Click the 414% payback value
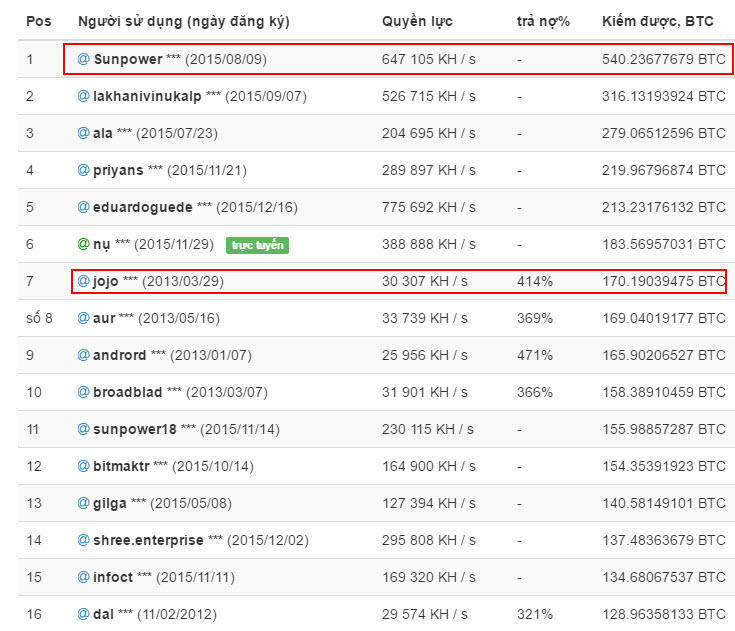Viewport: 735px width, 631px height. [535, 281]
